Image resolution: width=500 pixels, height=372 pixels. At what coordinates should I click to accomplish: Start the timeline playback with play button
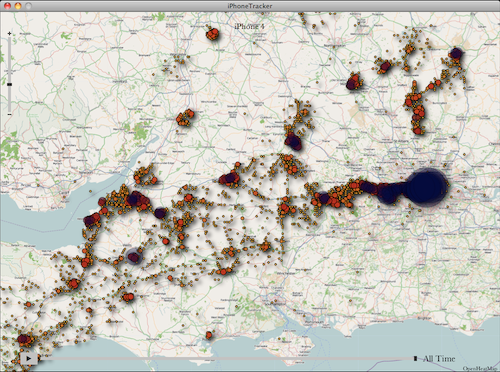click(29, 358)
